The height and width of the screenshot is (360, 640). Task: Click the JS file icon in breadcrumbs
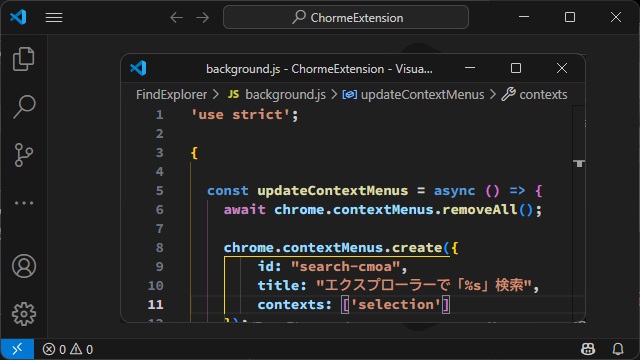(x=233, y=94)
